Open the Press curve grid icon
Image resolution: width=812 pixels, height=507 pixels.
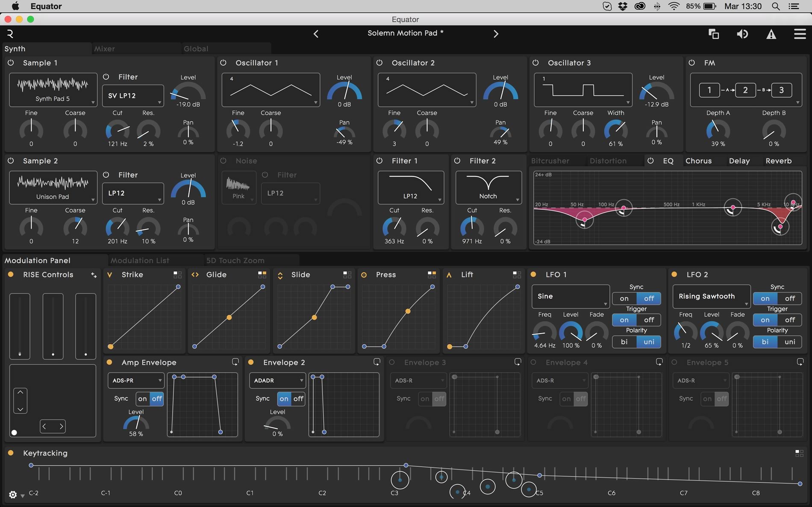pos(432,275)
